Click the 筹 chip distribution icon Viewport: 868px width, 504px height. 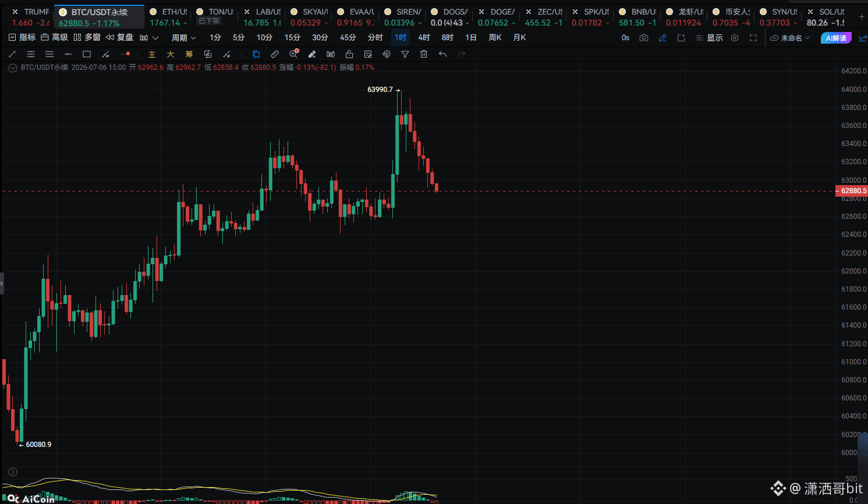click(x=189, y=54)
